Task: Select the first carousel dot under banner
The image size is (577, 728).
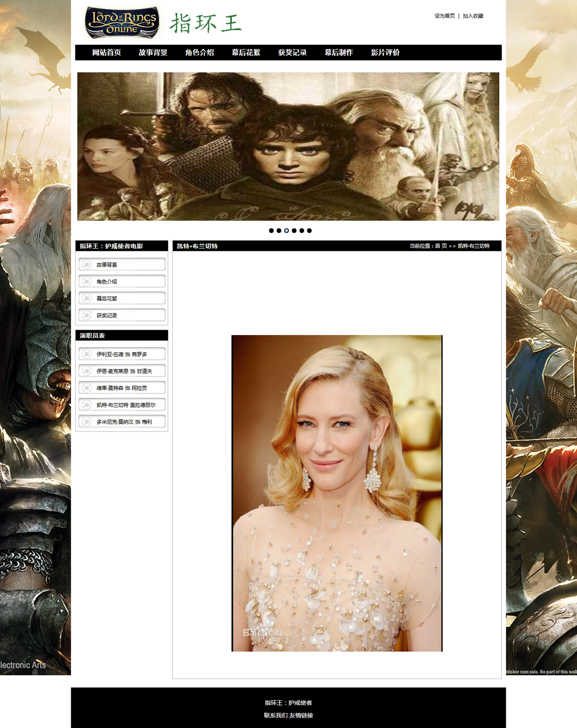Action: [271, 231]
